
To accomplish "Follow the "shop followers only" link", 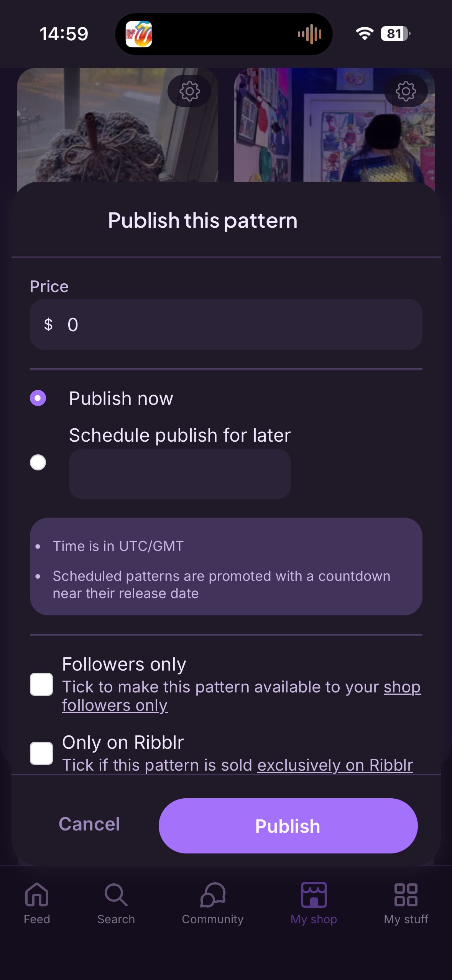I will click(x=115, y=705).
